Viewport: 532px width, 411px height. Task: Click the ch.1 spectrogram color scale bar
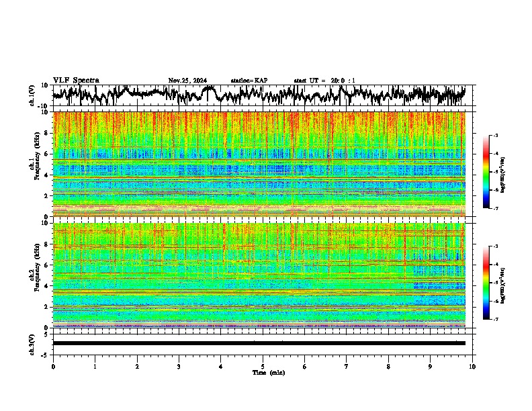click(486, 172)
